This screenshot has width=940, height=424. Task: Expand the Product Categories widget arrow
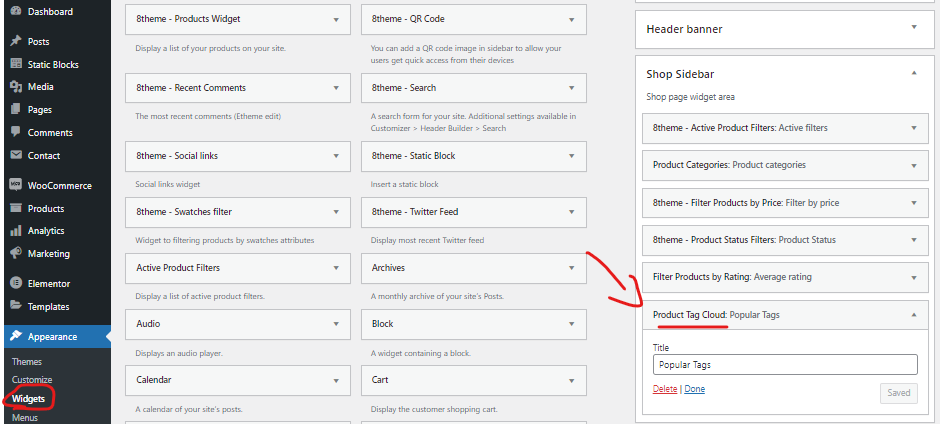tap(914, 165)
